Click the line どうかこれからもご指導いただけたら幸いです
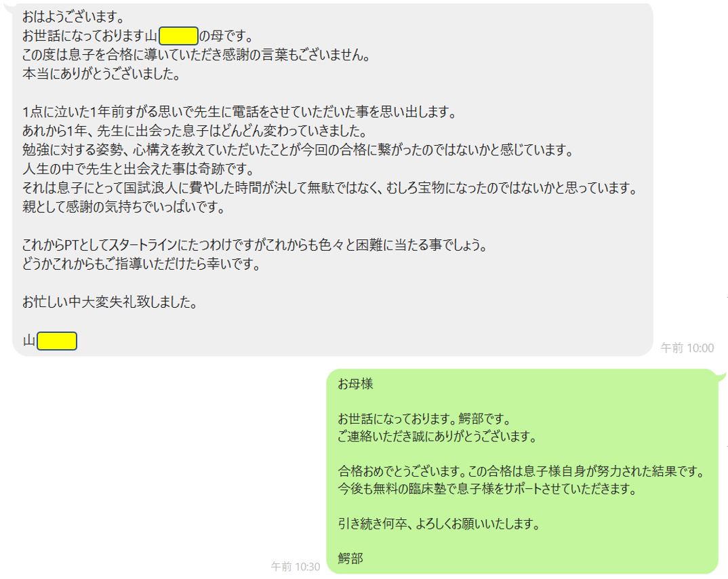728x579 pixels. (x=142, y=264)
